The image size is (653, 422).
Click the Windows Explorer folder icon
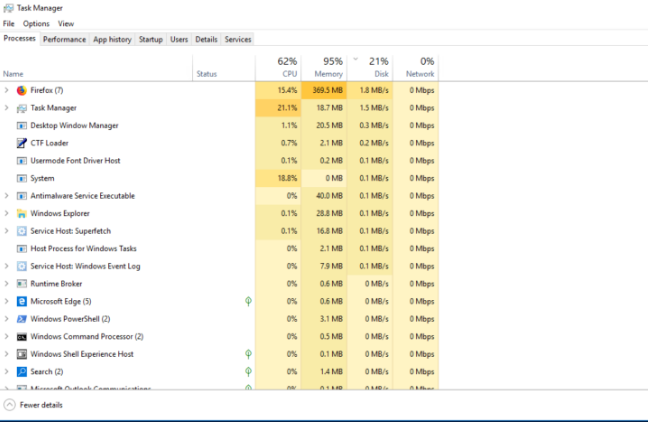(22, 214)
